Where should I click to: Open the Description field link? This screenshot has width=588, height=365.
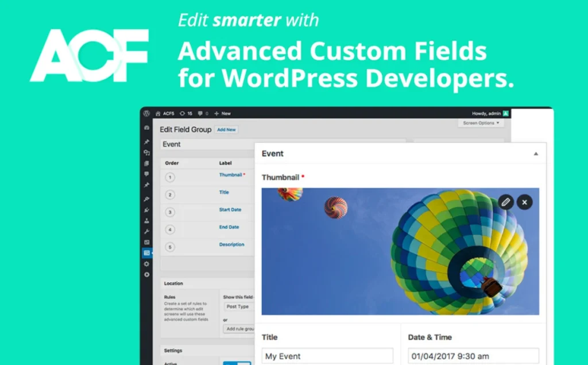(232, 244)
